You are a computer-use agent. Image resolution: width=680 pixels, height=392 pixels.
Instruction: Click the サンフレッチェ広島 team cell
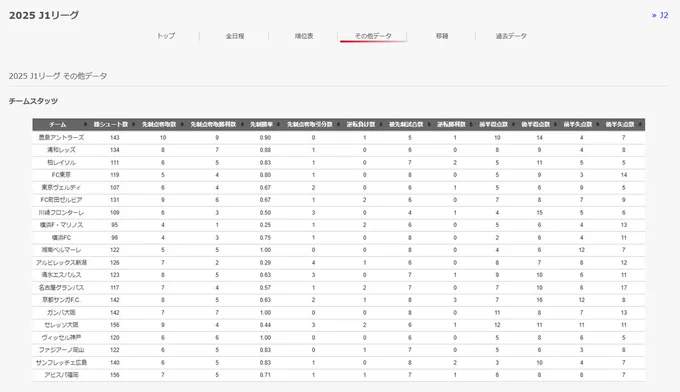(x=61, y=363)
